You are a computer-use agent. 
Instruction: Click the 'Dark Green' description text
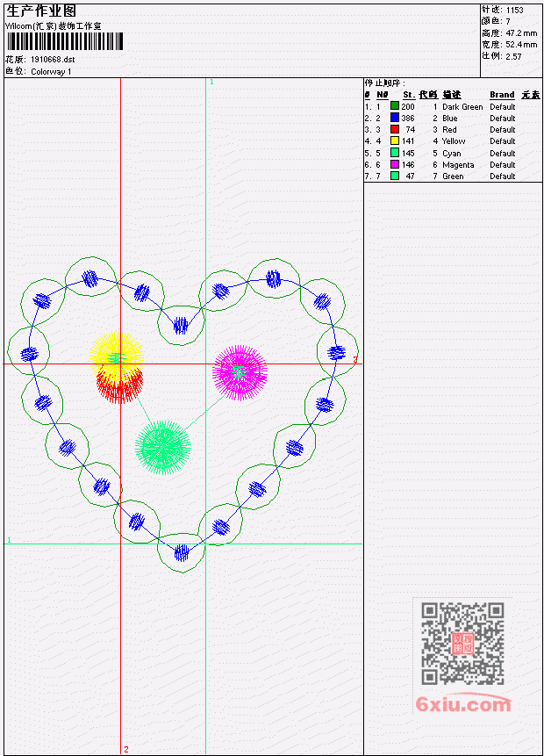pos(462,107)
